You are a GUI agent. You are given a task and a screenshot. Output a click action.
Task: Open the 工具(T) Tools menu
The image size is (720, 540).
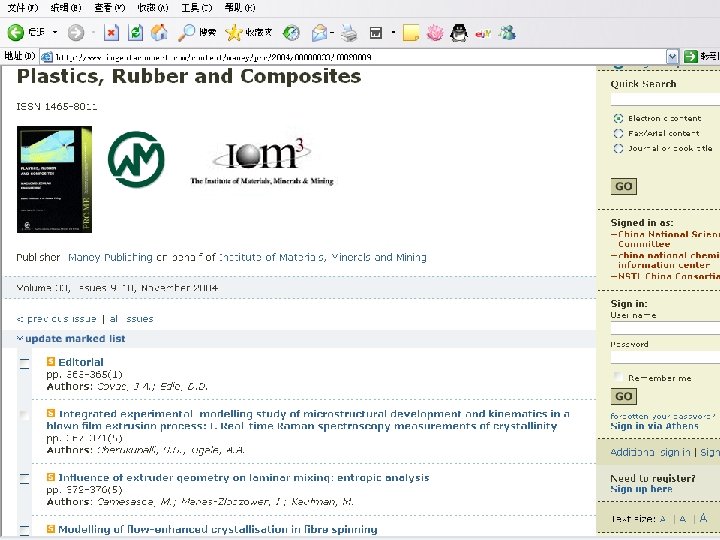197,7
